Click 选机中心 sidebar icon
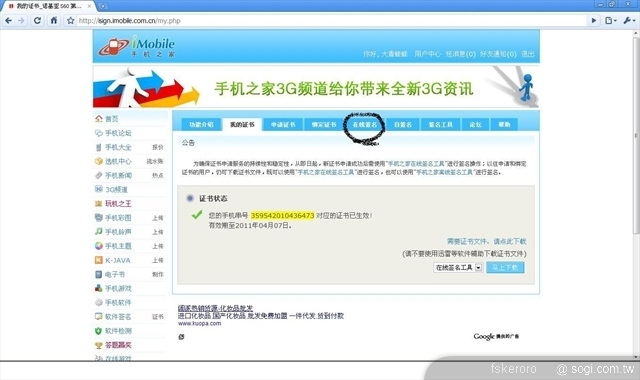This screenshot has width=640, height=380. tap(98, 161)
